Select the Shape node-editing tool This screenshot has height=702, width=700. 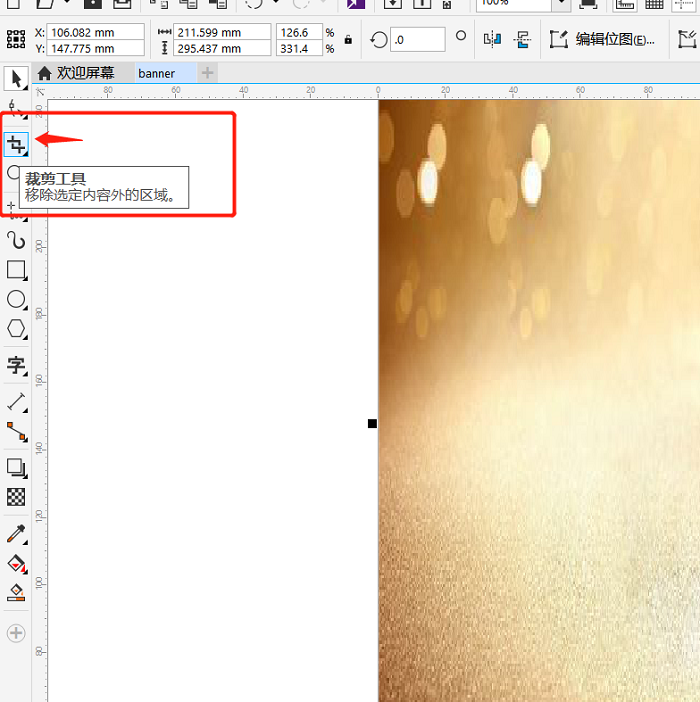point(16,109)
